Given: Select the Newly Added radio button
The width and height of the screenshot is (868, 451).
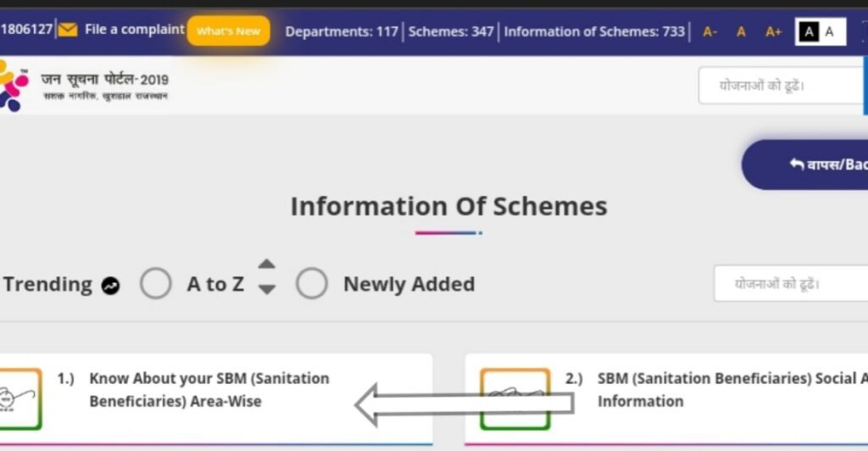Looking at the screenshot, I should (312, 283).
